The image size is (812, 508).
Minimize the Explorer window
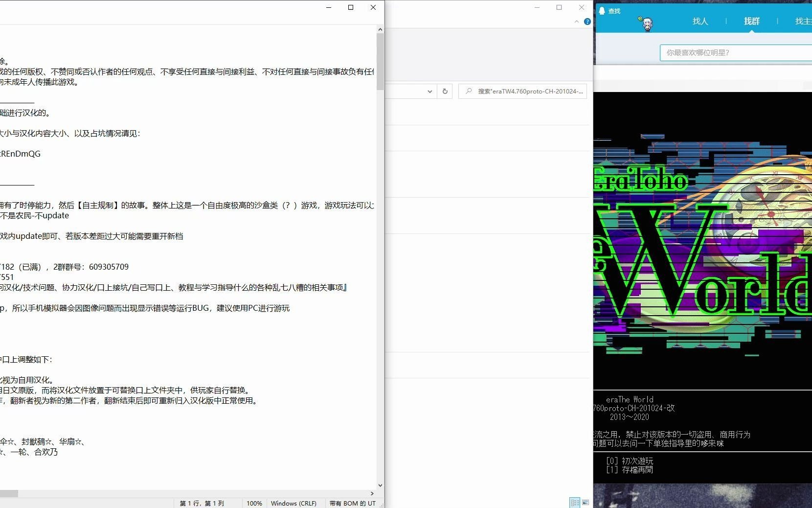(x=537, y=7)
